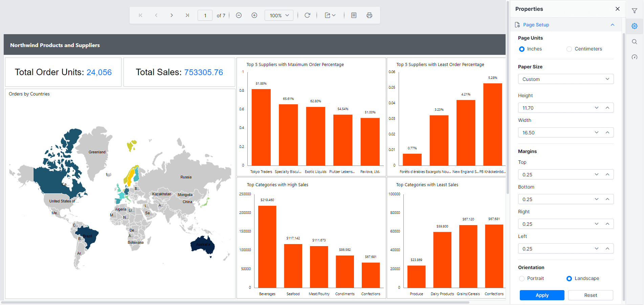Decrease the Width value
Image resolution: width=644 pixels, height=305 pixels.
point(597,133)
